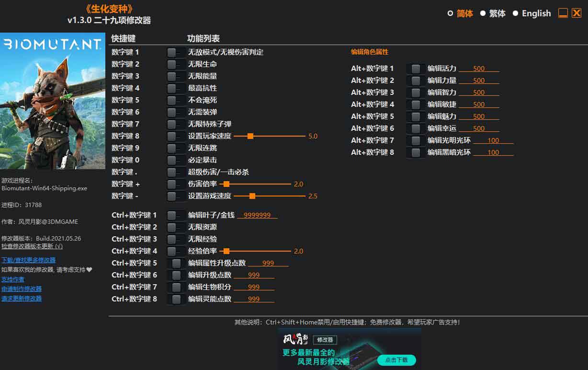The image size is (588, 370).
Task: Click 编辑升级点数 apply button
Action: point(176,275)
